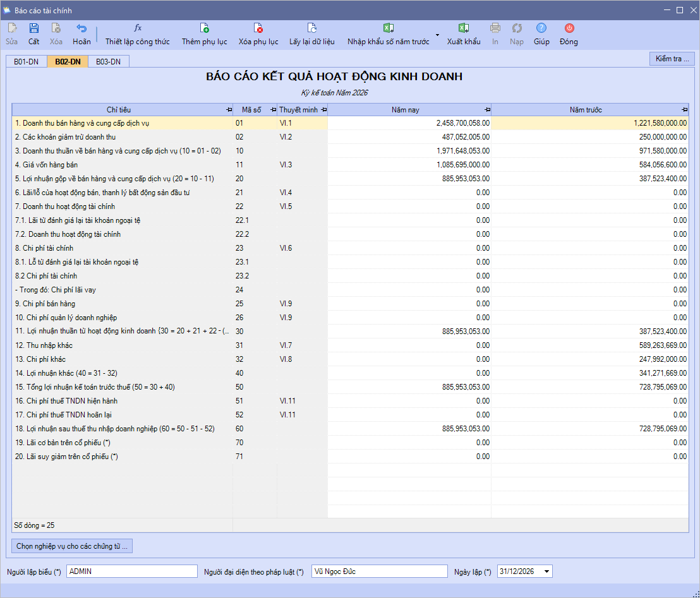700x598 pixels.
Task: Open the Ngày lập date dropdown
Action: tap(546, 571)
